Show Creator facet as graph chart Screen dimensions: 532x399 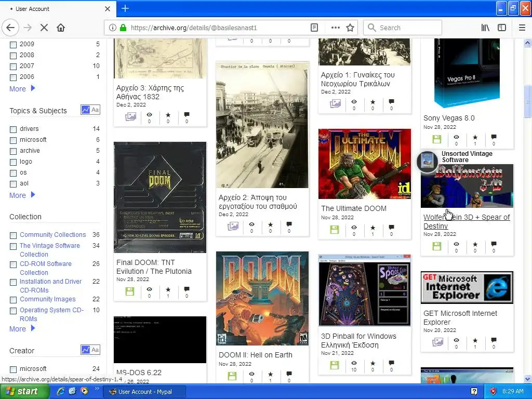(x=86, y=350)
